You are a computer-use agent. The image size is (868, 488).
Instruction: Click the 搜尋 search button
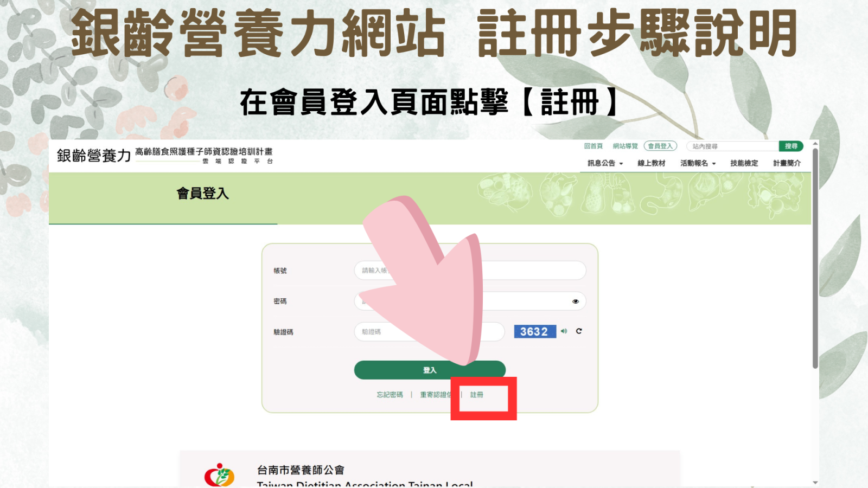pos(791,146)
